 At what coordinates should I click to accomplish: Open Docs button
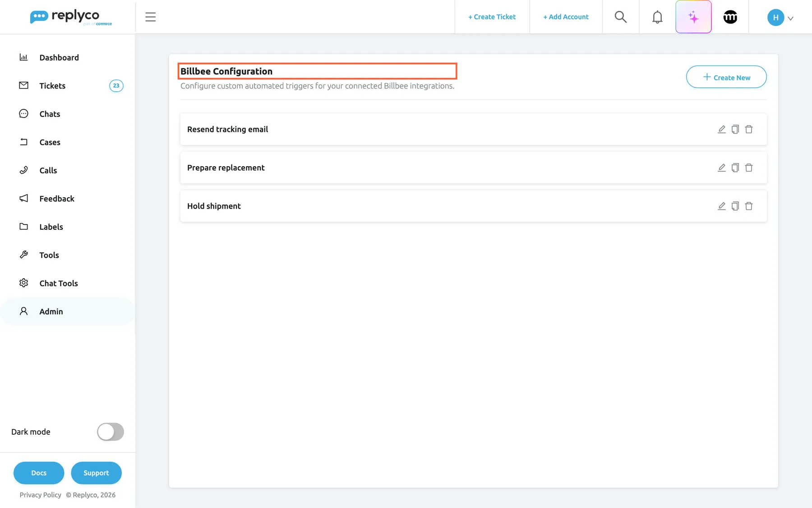coord(39,473)
